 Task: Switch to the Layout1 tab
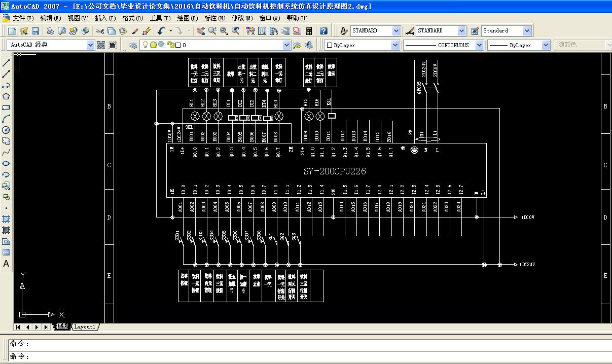pyautogui.click(x=85, y=327)
